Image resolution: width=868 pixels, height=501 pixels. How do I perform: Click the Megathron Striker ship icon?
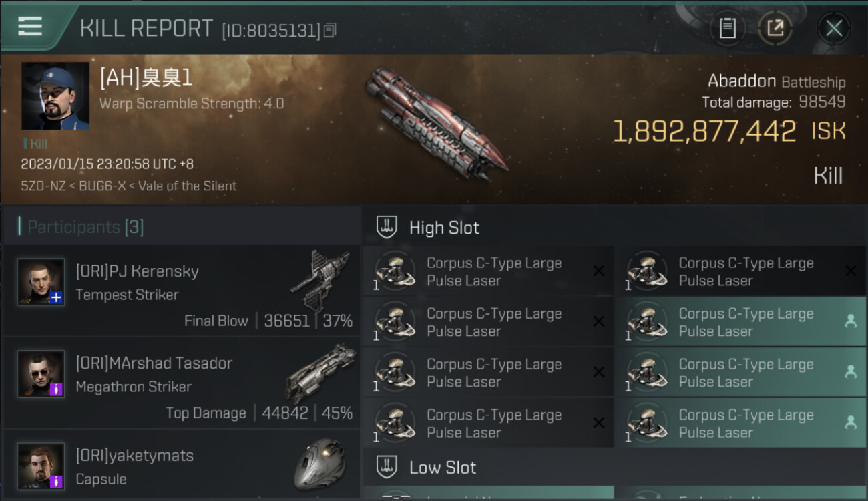[x=320, y=373]
